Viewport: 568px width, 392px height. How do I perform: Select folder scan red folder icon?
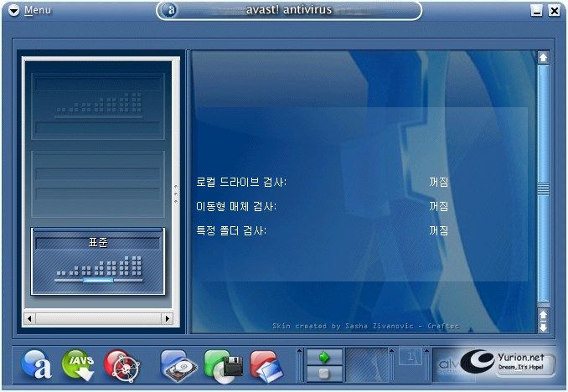tap(266, 366)
